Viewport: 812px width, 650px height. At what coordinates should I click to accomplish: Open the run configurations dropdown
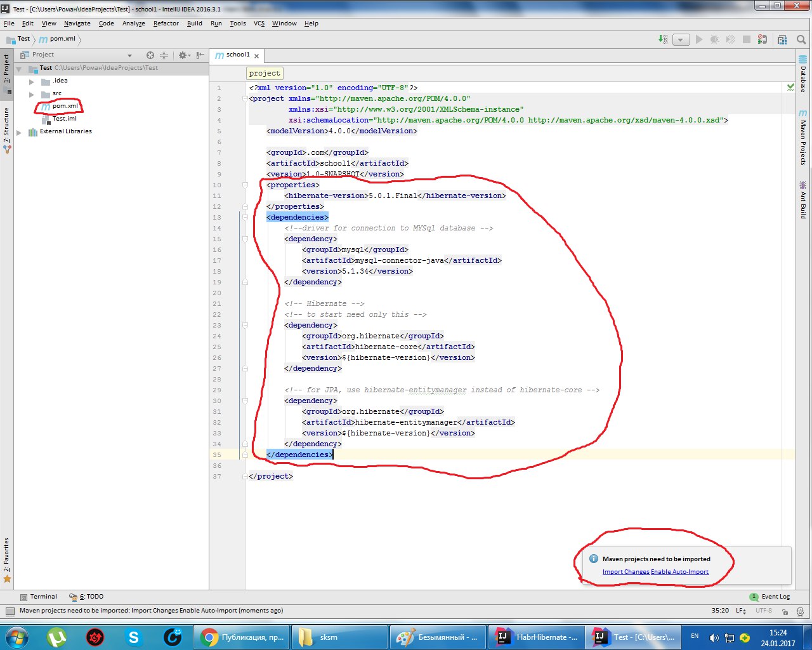pyautogui.click(x=681, y=39)
